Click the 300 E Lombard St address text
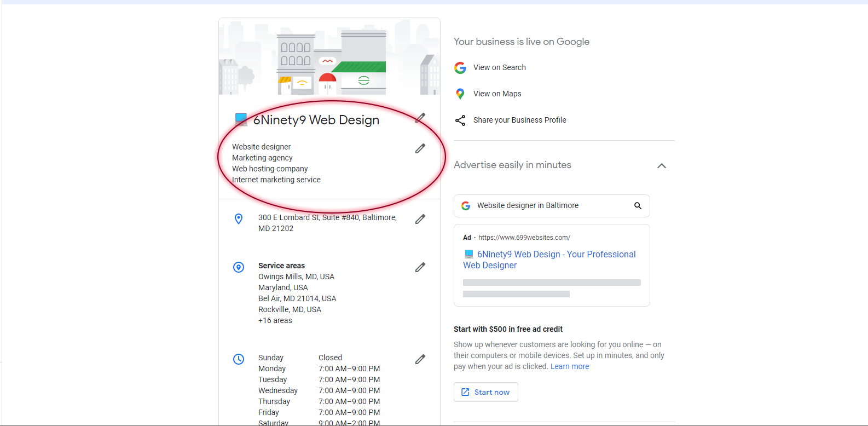 click(327, 223)
